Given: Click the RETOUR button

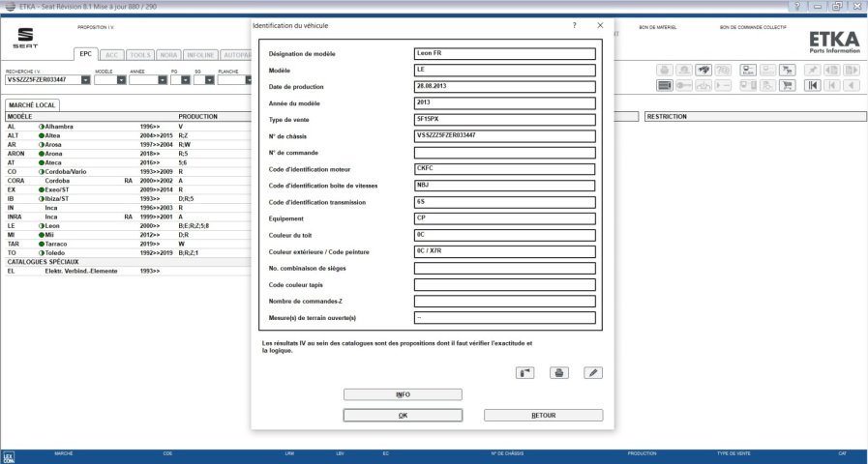Looking at the screenshot, I should (543, 416).
